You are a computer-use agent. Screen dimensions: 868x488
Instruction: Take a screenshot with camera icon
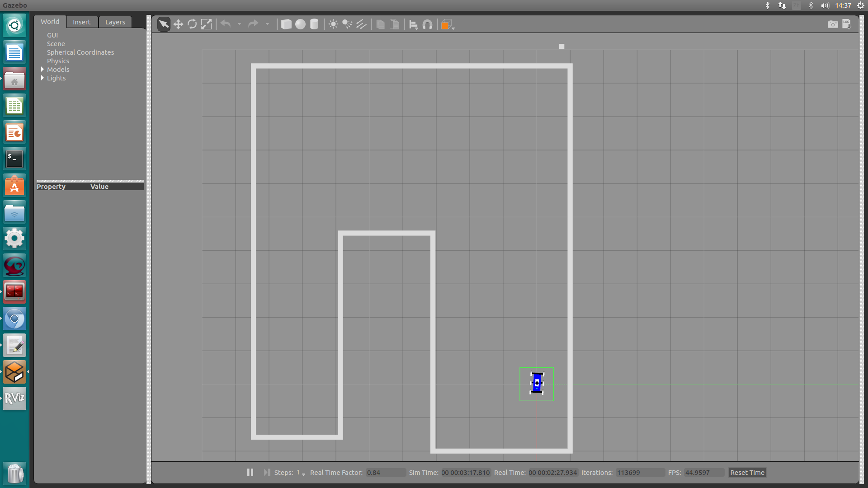[832, 24]
